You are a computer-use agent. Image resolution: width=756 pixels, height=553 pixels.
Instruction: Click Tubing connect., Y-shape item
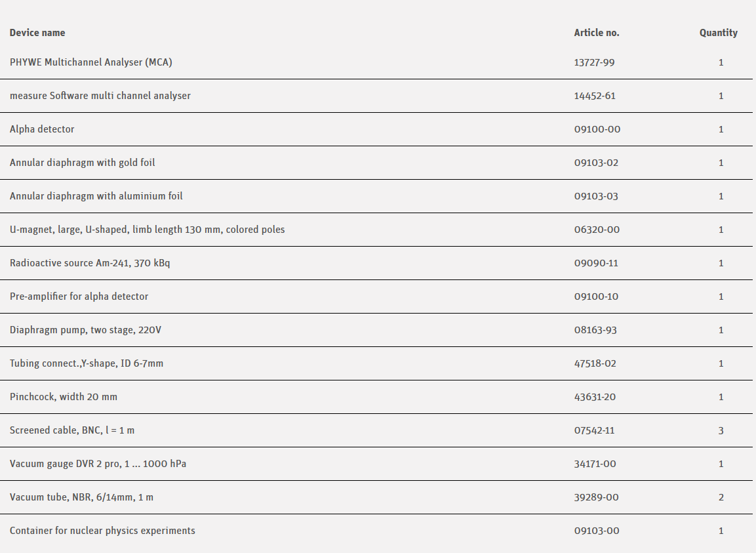pos(86,363)
